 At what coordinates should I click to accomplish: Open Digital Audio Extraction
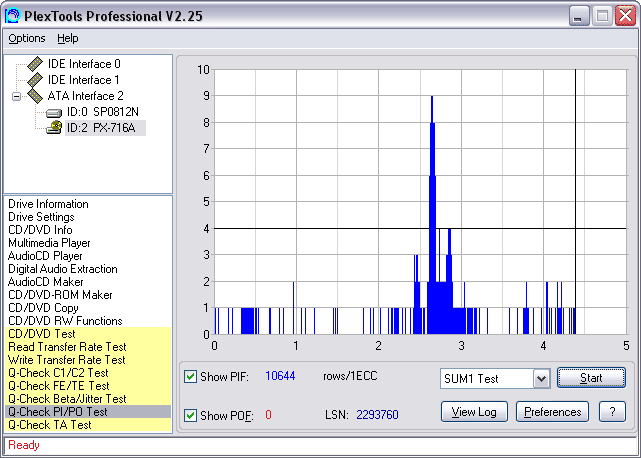point(63,269)
